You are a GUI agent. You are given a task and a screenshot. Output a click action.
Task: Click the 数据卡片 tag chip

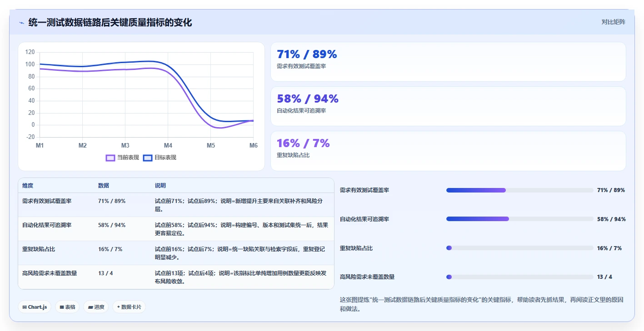[x=129, y=307]
